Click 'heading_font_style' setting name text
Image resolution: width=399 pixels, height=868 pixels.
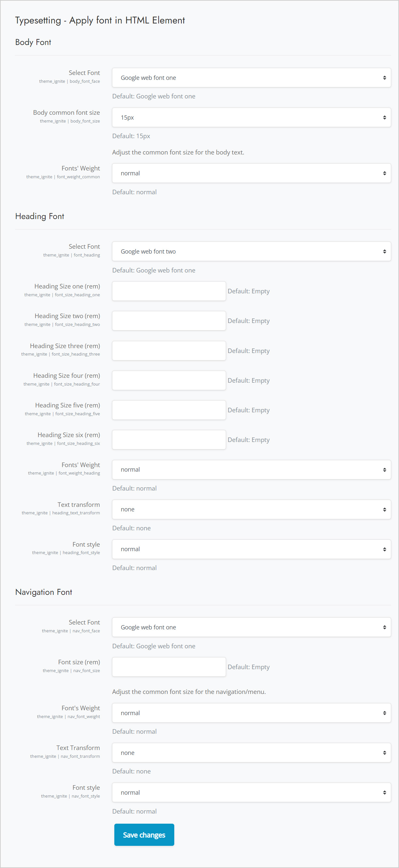tap(81, 553)
